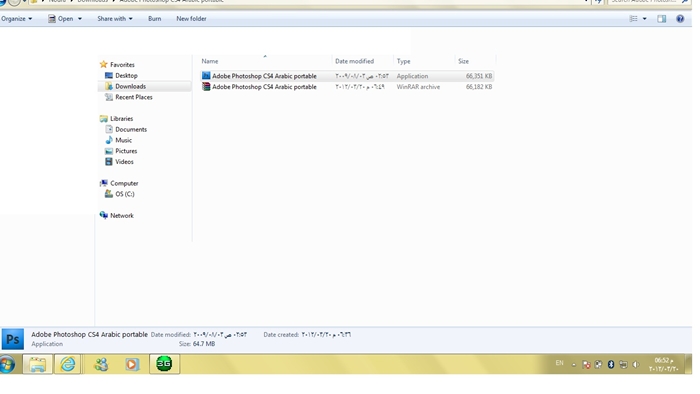The width and height of the screenshot is (700, 394).
Task: Open the Windows Start button
Action: (7, 365)
